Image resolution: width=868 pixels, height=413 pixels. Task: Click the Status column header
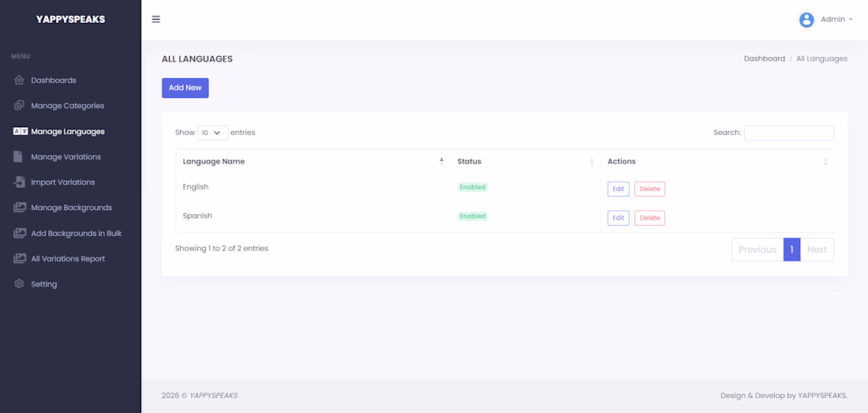tap(526, 162)
